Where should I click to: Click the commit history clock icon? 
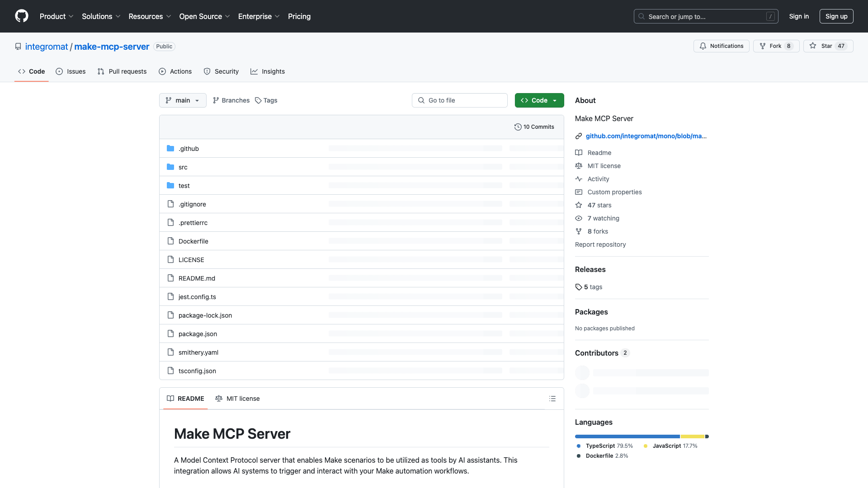tap(518, 127)
